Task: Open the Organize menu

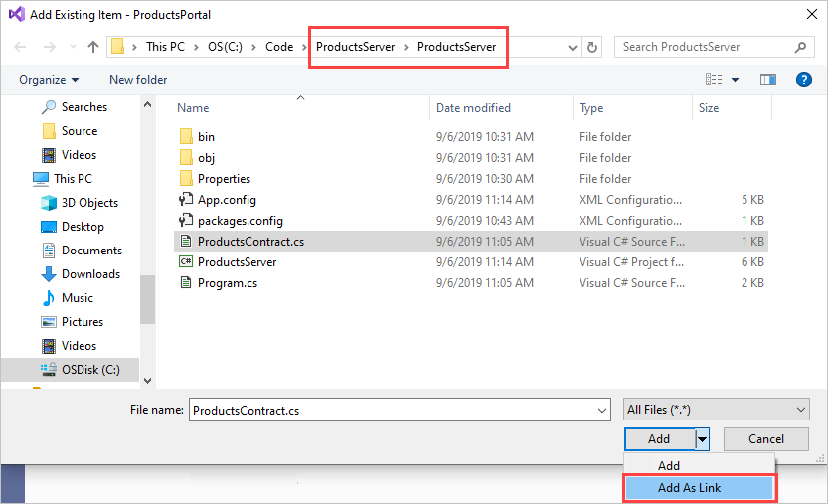Action: pyautogui.click(x=49, y=80)
